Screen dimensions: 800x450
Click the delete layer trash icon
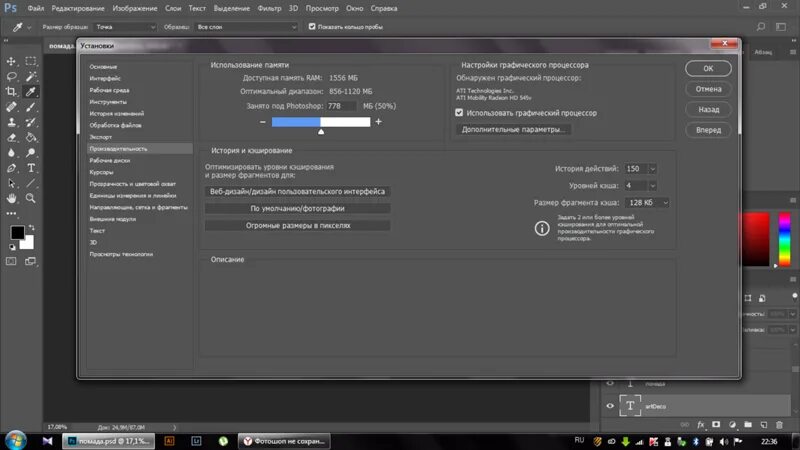click(x=779, y=424)
